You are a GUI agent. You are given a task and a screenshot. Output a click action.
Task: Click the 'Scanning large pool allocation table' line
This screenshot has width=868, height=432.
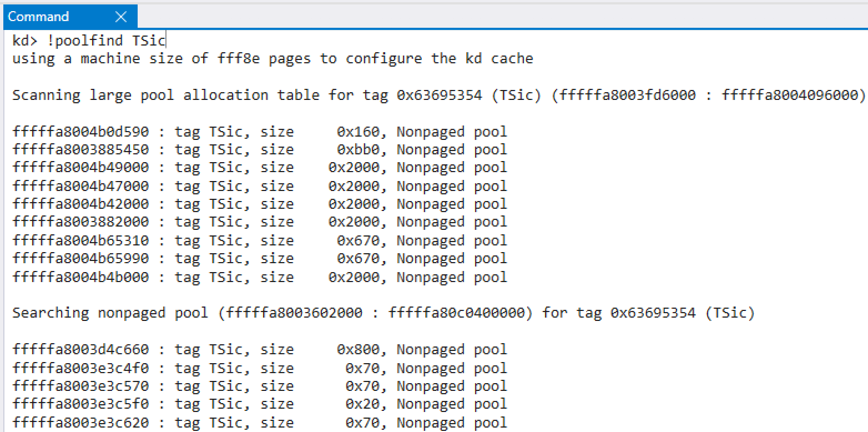coord(439,95)
